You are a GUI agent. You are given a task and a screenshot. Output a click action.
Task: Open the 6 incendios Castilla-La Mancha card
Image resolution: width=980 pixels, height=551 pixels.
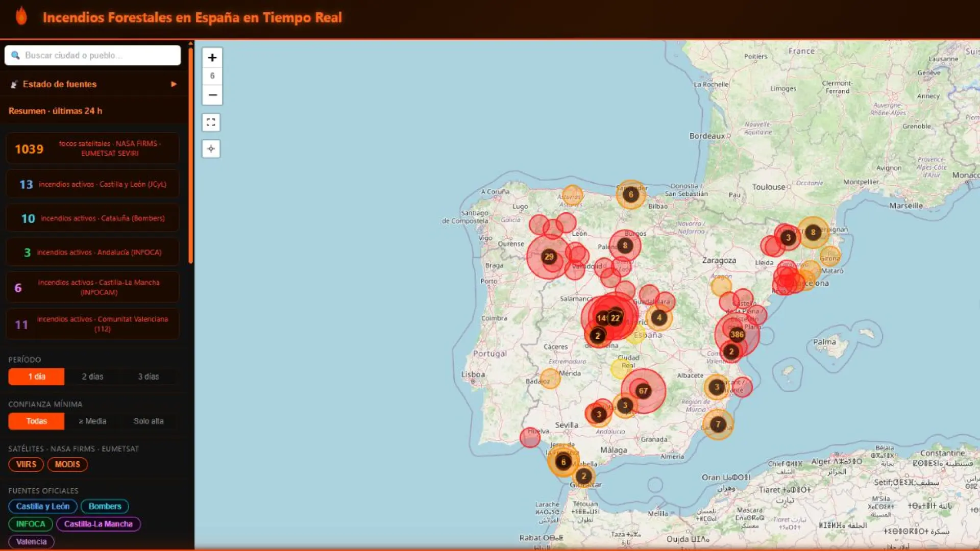pyautogui.click(x=92, y=287)
